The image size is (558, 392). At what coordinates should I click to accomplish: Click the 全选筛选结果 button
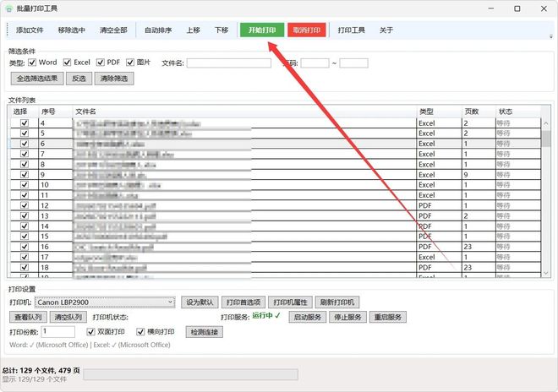click(x=37, y=79)
